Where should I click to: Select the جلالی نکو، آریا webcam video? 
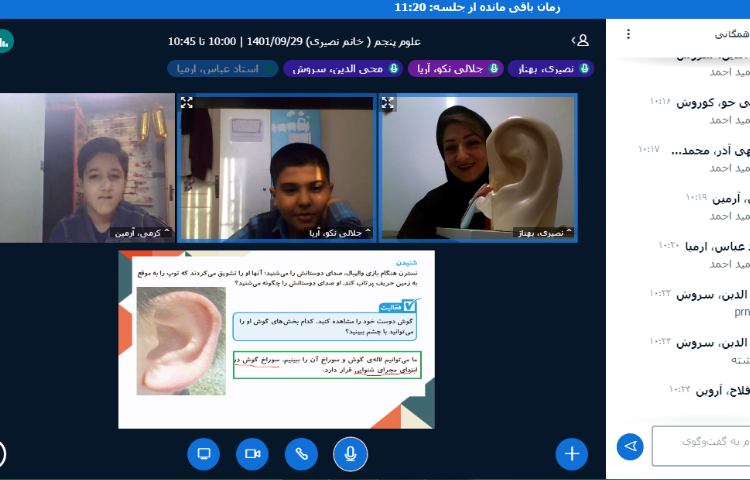pos(276,167)
